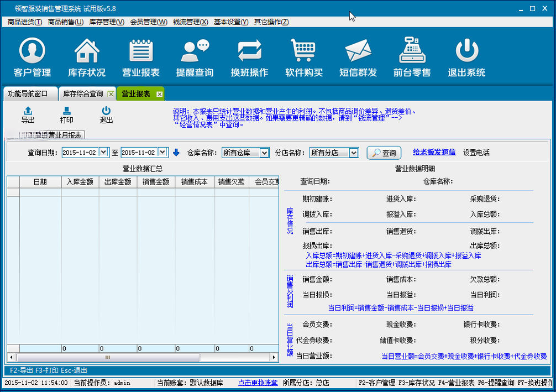Open 商品销售(U) menu
This screenshot has height=392, width=556.
coord(66,22)
